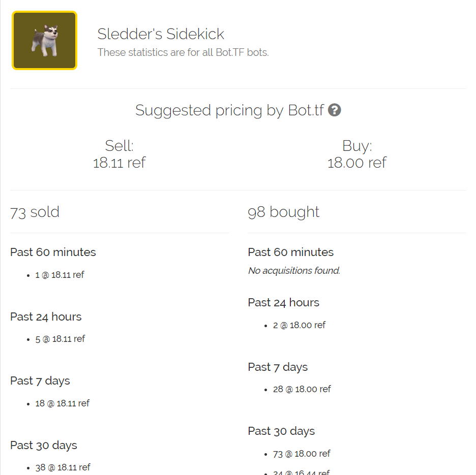Click Past 24 hours under bought

(x=284, y=303)
